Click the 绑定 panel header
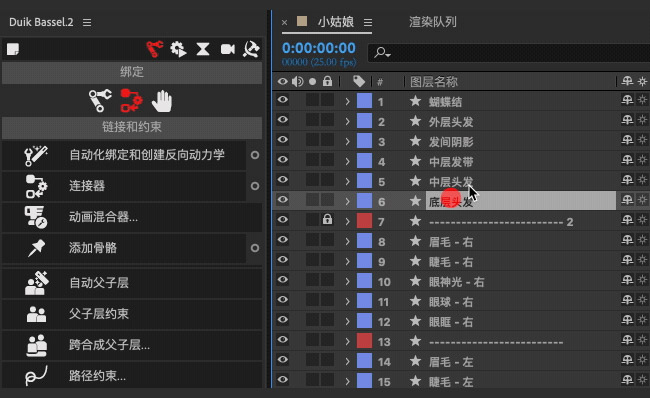Viewport: 650px width, 398px height. (132, 72)
